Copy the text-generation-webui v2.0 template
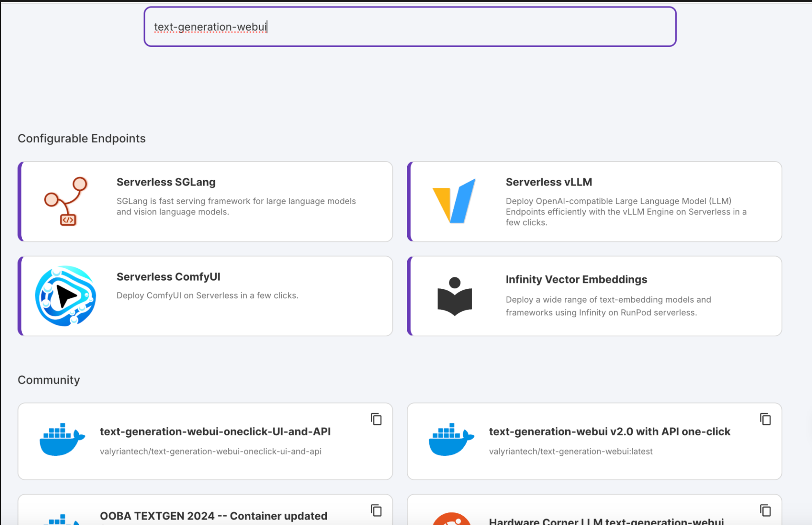 tap(765, 419)
